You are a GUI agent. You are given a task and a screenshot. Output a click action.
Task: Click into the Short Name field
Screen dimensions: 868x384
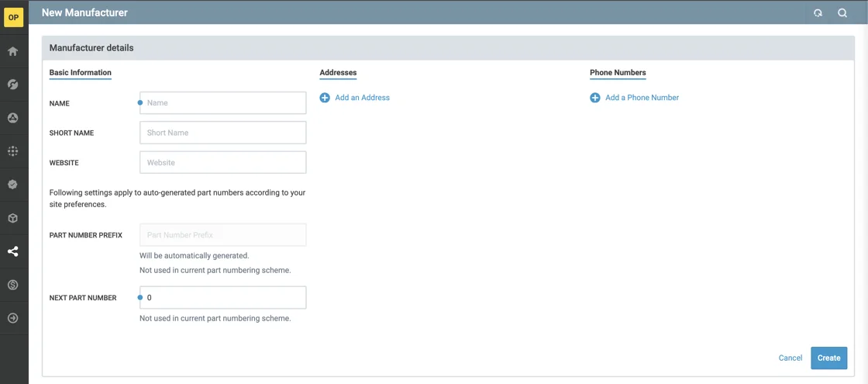pos(223,133)
